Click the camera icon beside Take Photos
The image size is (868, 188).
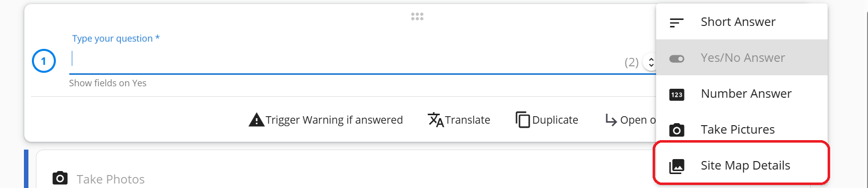click(x=60, y=178)
